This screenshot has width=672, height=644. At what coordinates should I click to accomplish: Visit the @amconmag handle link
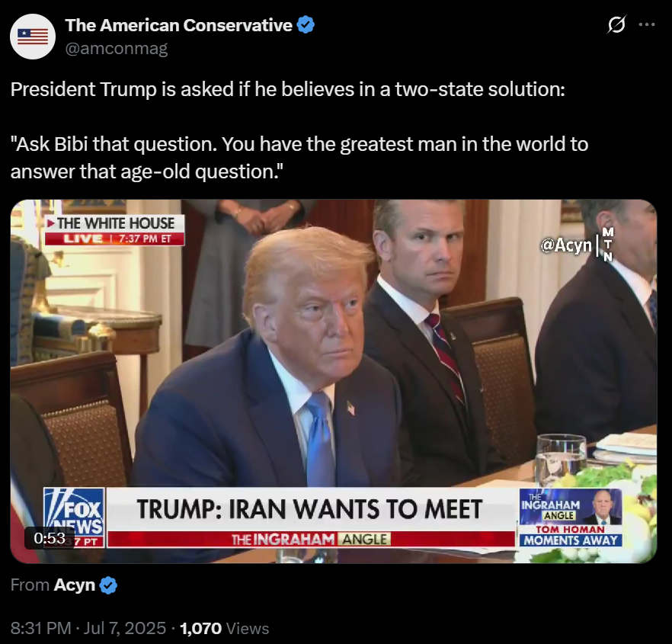pyautogui.click(x=116, y=48)
